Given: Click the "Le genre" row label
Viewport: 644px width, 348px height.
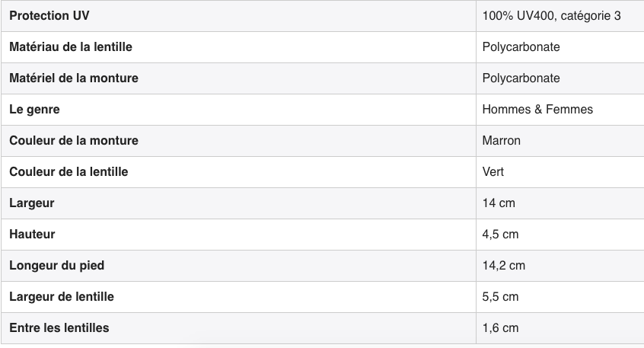Looking at the screenshot, I should pyautogui.click(x=34, y=110).
